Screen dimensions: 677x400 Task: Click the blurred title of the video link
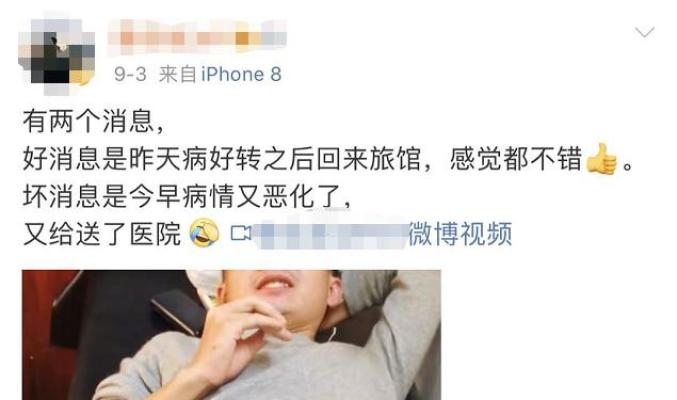(330, 234)
